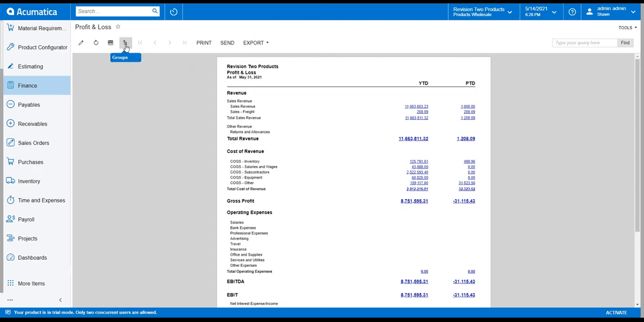The width and height of the screenshot is (644, 322).
Task: Go to last page of report
Action: pos(184,42)
